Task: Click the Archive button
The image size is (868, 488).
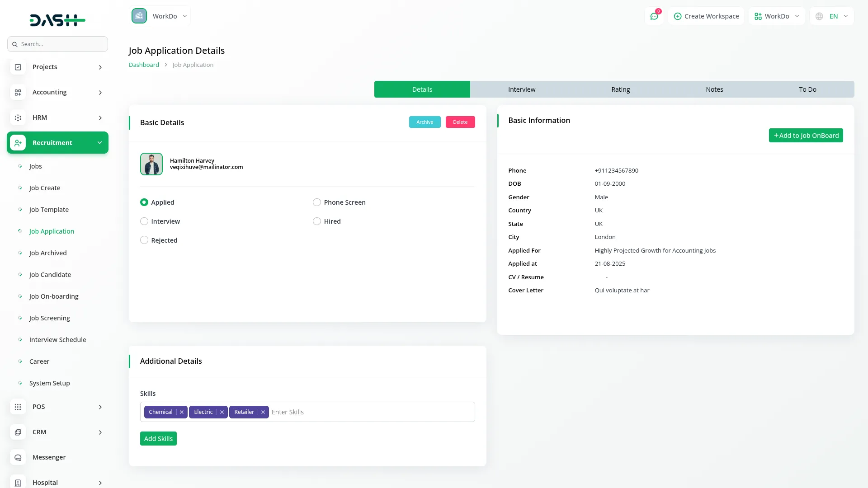Action: [425, 122]
